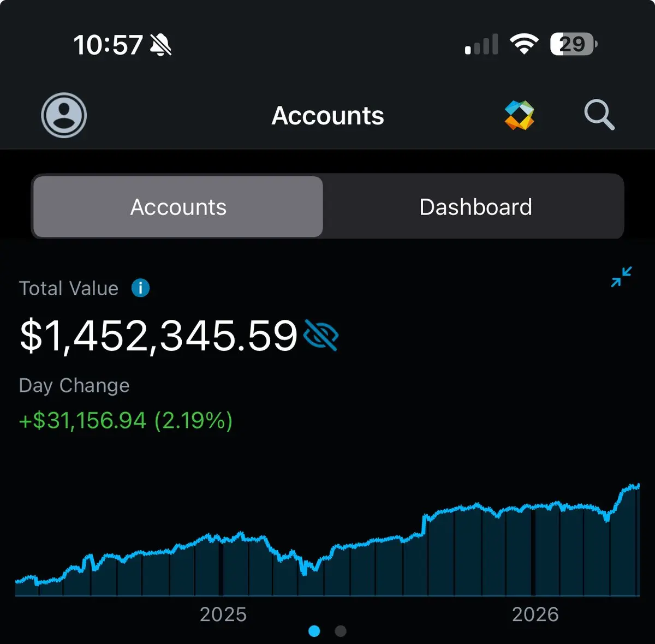Tap the first page indicator dot
Viewport: 655px width, 644px height.
coord(314,631)
